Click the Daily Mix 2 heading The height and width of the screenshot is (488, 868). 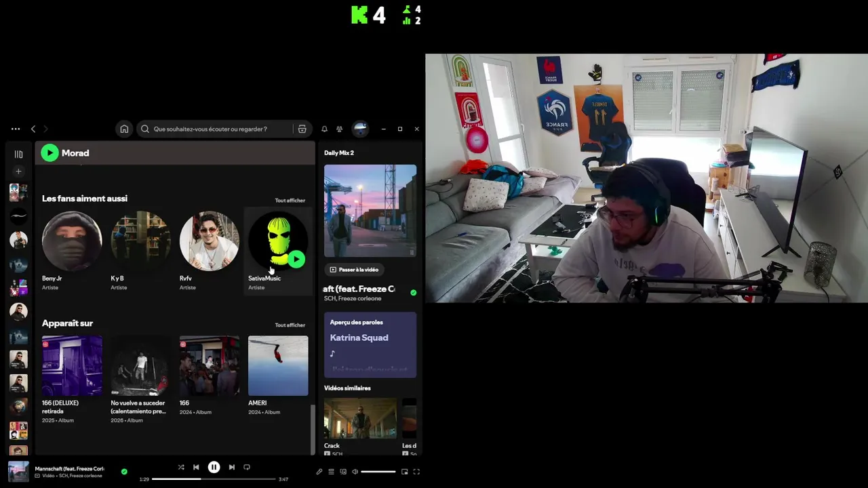339,153
